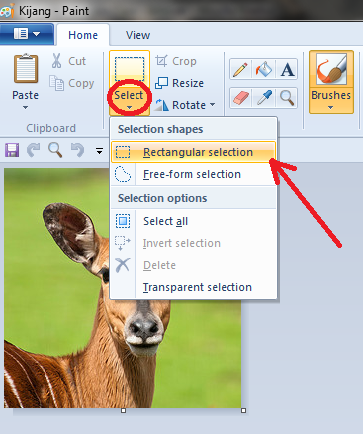The image size is (363, 434).
Task: Click the Rectangular selection dashed icon
Action: pyautogui.click(x=123, y=152)
